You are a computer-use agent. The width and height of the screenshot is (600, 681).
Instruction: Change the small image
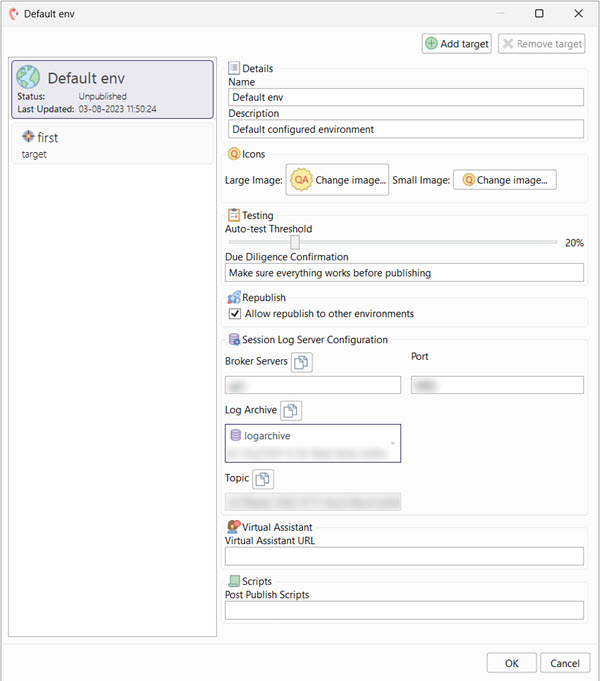click(x=504, y=180)
